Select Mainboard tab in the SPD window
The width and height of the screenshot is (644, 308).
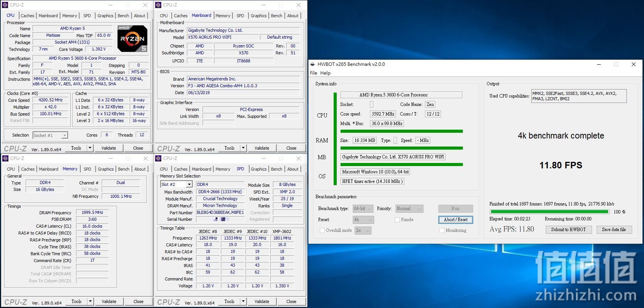pyautogui.click(x=201, y=169)
